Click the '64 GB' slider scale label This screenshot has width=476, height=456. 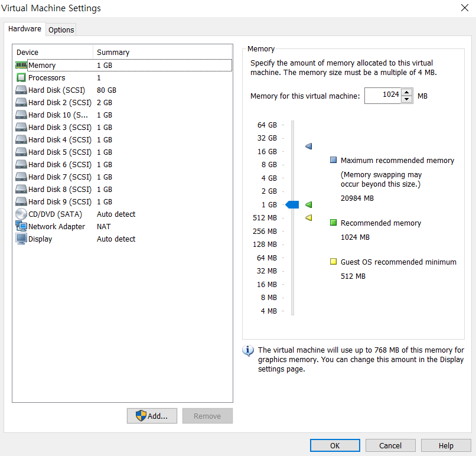[267, 125]
